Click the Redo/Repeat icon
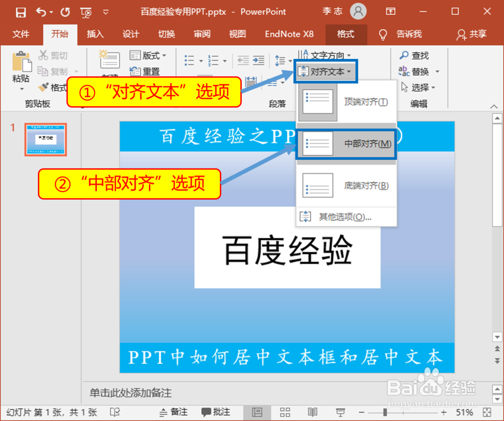 (65, 12)
